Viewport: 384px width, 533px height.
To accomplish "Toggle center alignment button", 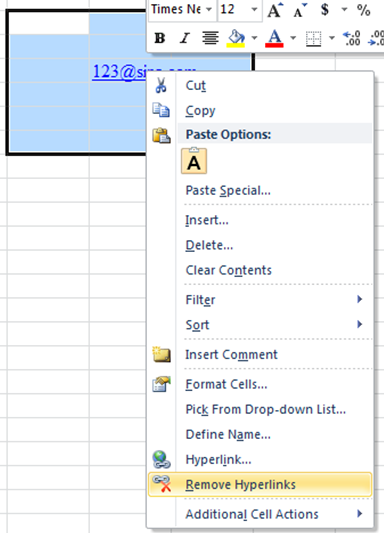I will 210,38.
